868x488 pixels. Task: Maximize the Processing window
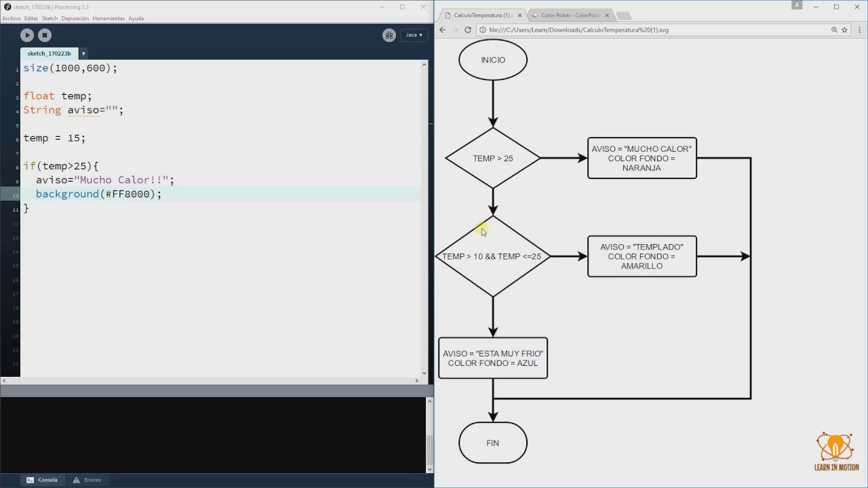402,7
